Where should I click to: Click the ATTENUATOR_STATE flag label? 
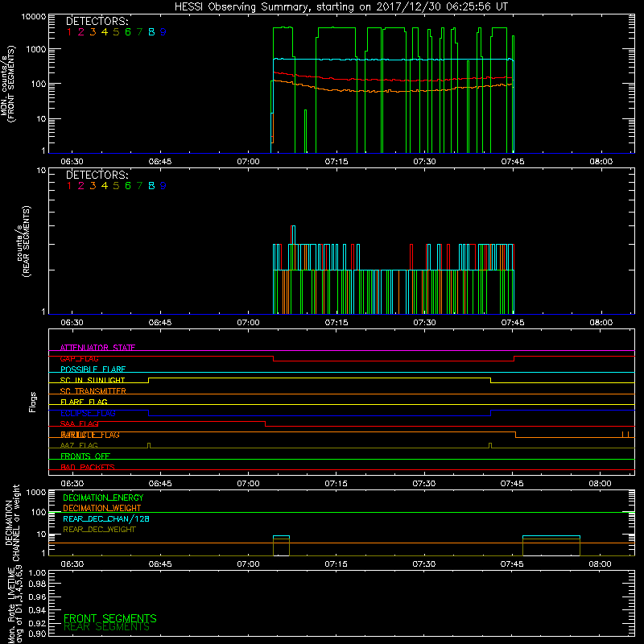point(97,348)
